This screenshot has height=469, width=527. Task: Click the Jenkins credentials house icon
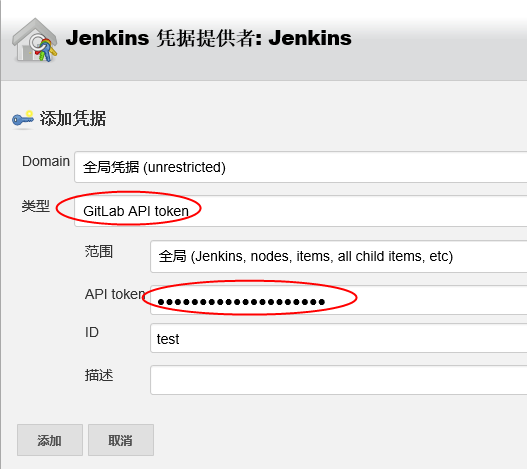coord(35,40)
